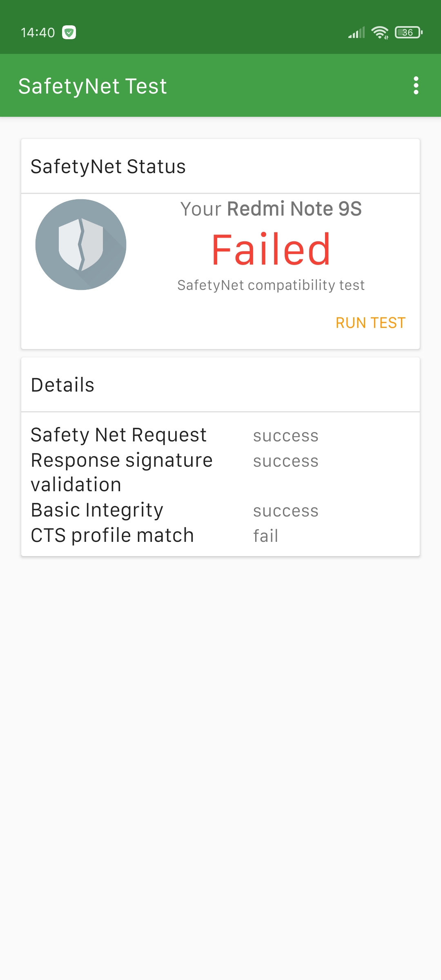Tap the battery level indicator
The height and width of the screenshot is (980, 441).
click(x=408, y=32)
